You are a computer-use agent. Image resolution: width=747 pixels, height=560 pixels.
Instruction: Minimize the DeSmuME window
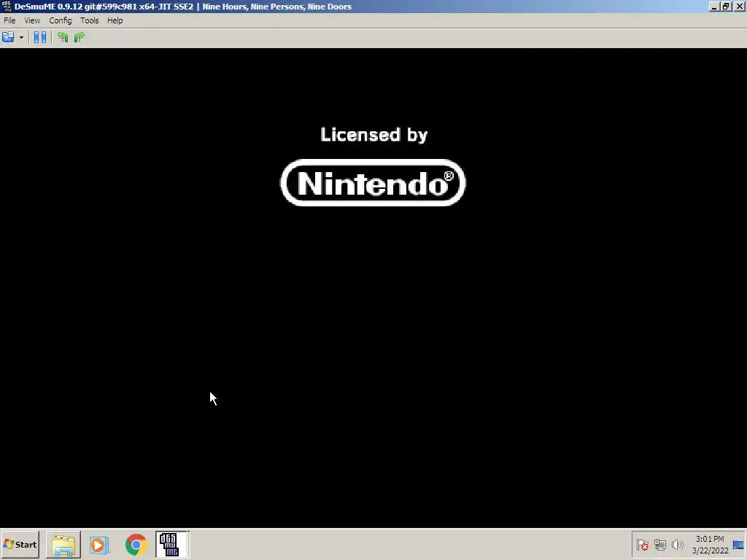tap(713, 6)
